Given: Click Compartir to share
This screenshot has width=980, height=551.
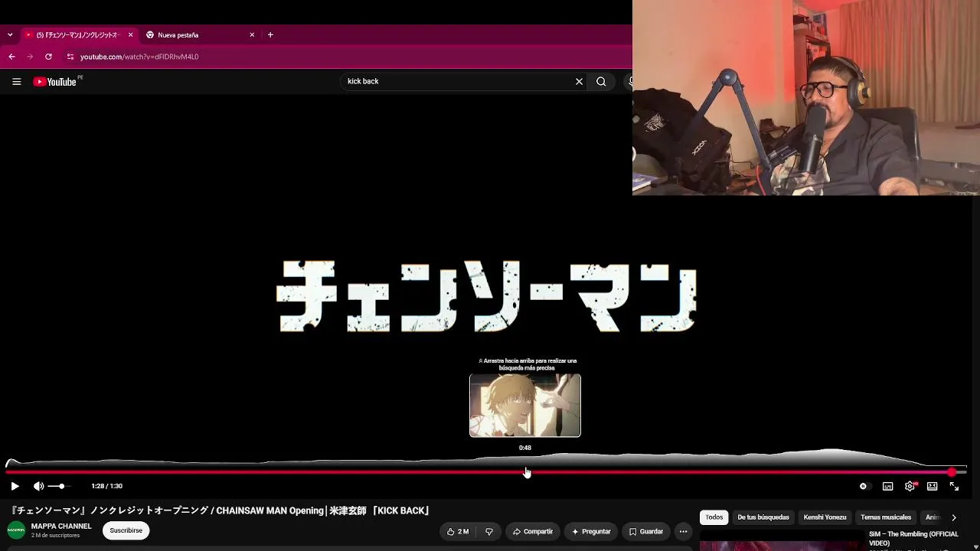Looking at the screenshot, I should pyautogui.click(x=532, y=531).
